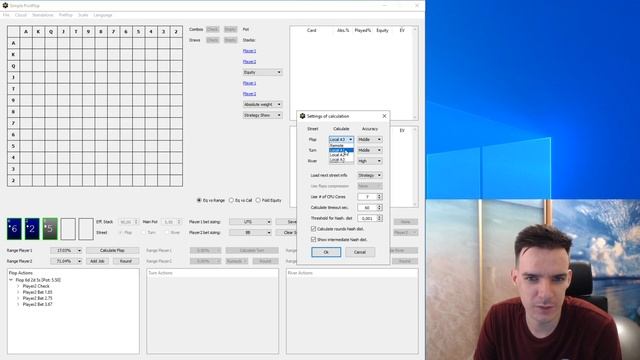Click the A column header in the hand matrix

[x=26, y=31]
